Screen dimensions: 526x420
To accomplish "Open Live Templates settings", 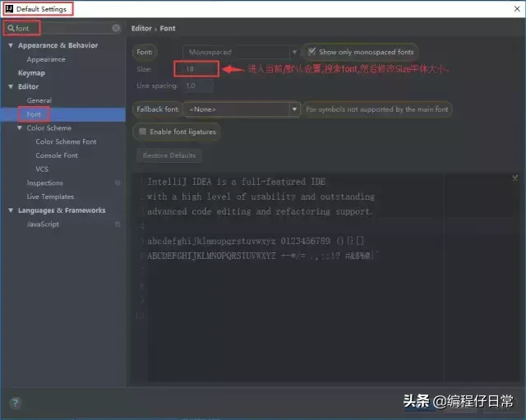I will click(51, 196).
